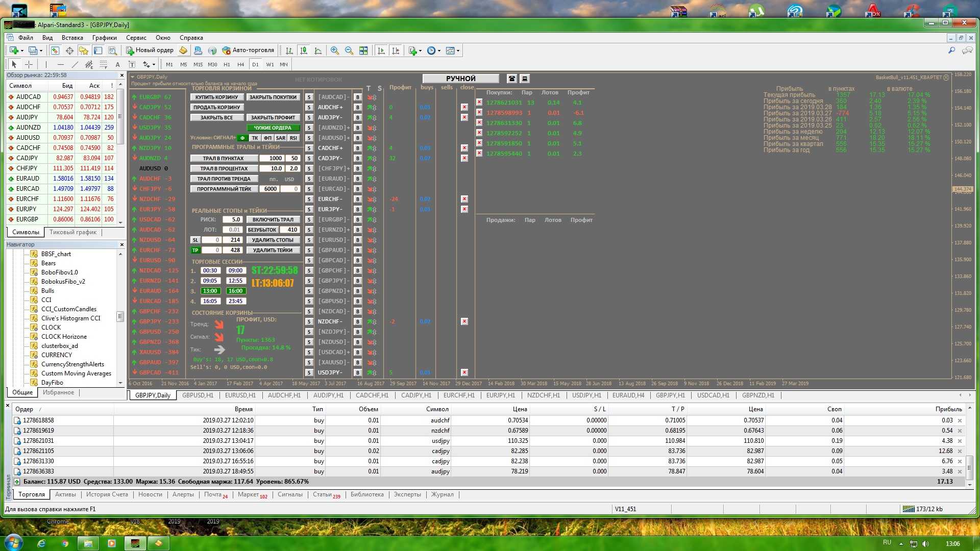Open the periodicity clock dropdown arrow

pos(439,51)
